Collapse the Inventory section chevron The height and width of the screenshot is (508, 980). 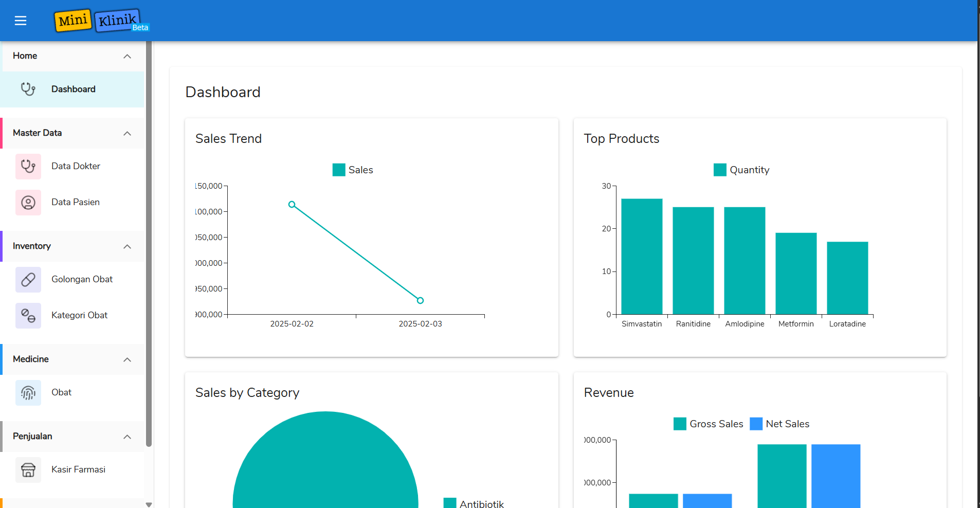tap(128, 246)
